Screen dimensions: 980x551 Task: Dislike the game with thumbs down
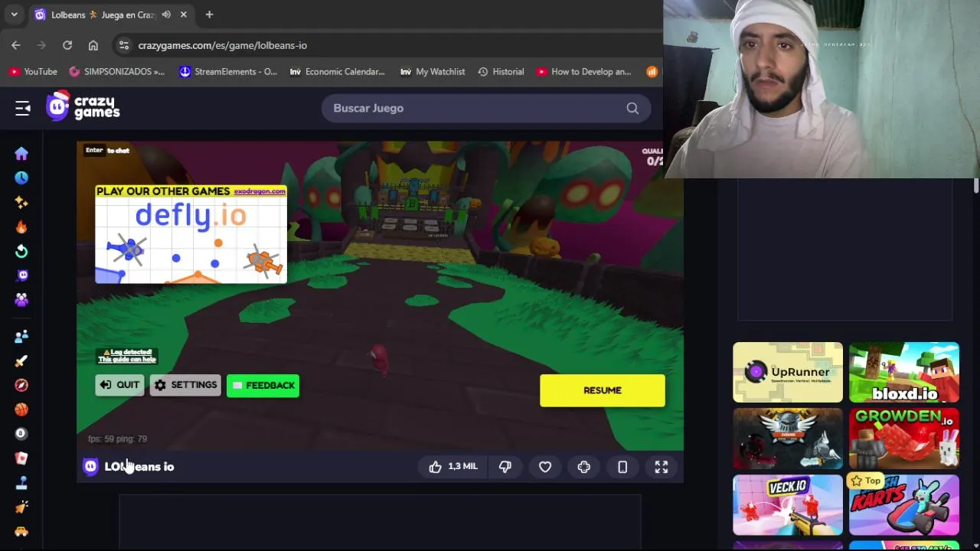tap(505, 467)
